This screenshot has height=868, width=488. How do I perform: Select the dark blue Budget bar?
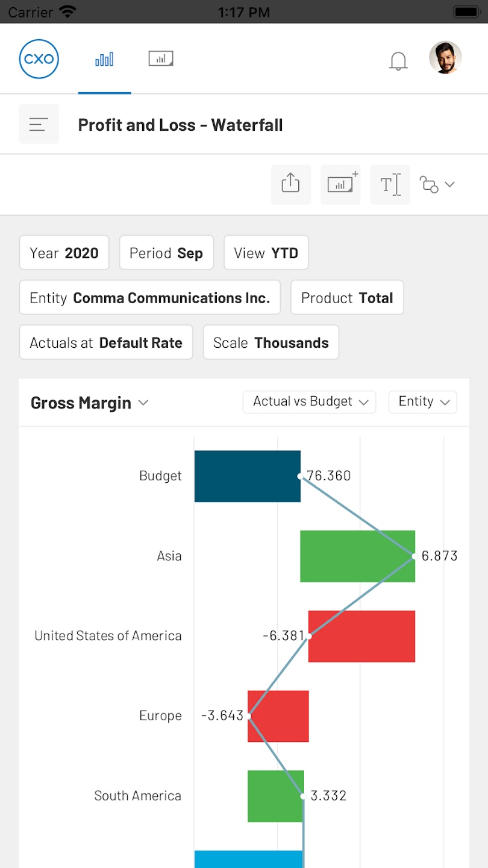point(247,476)
